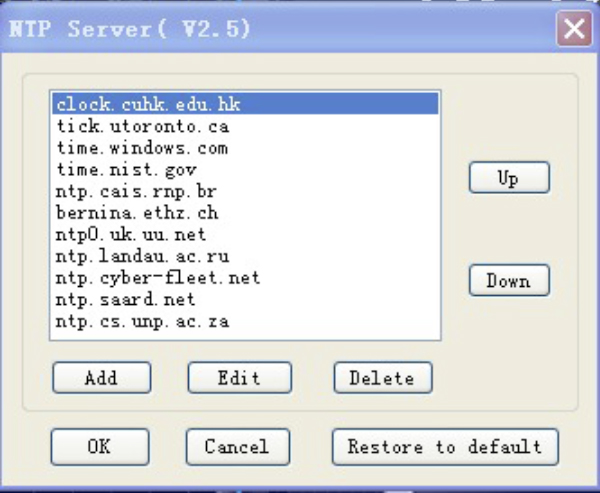Close the NTP Server window
The image size is (600, 493).
[574, 29]
